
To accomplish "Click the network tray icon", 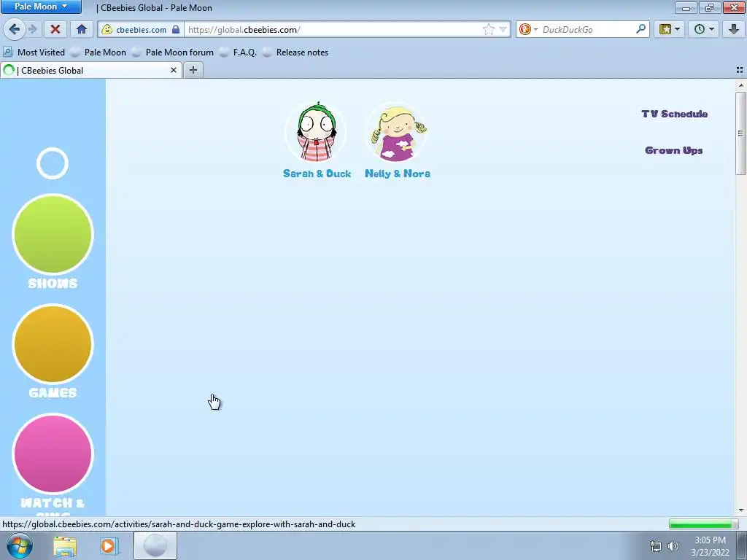I will pos(656,546).
